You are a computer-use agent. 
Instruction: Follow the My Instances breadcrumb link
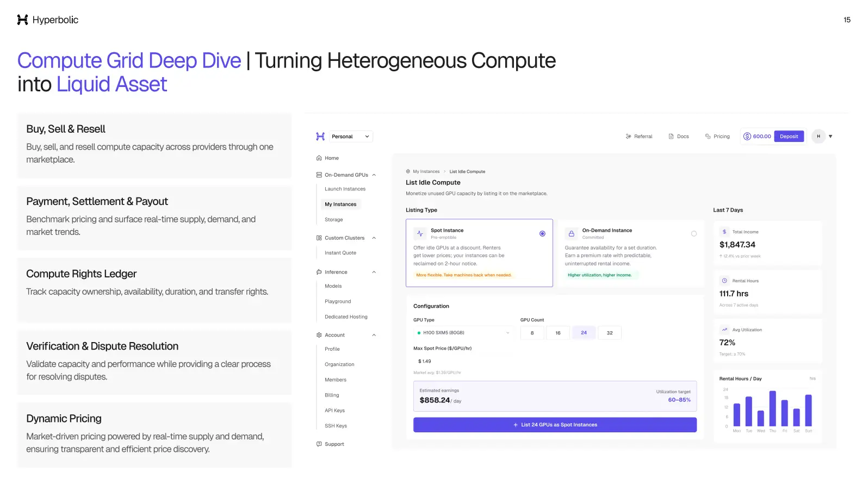(426, 172)
